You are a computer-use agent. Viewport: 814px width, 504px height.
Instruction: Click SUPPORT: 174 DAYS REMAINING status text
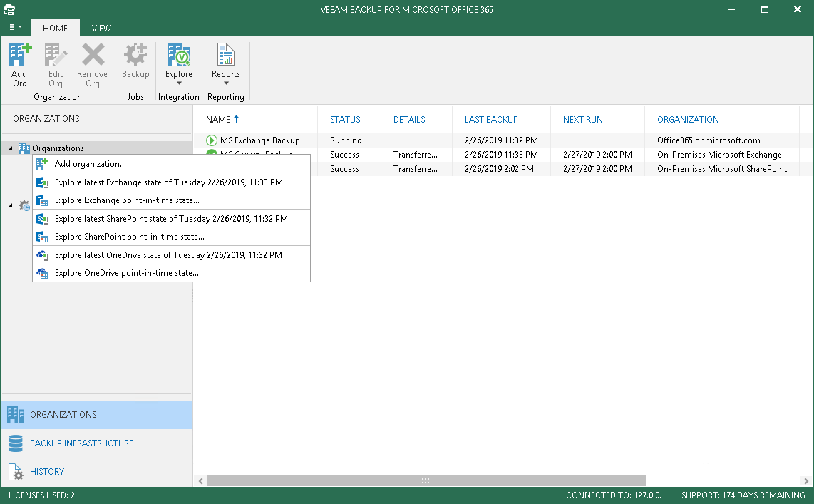point(743,495)
